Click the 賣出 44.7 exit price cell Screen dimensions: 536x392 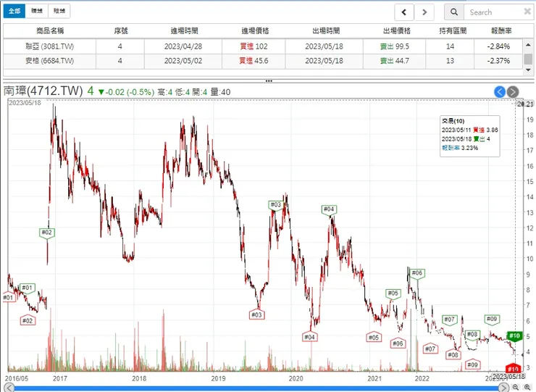[395, 61]
